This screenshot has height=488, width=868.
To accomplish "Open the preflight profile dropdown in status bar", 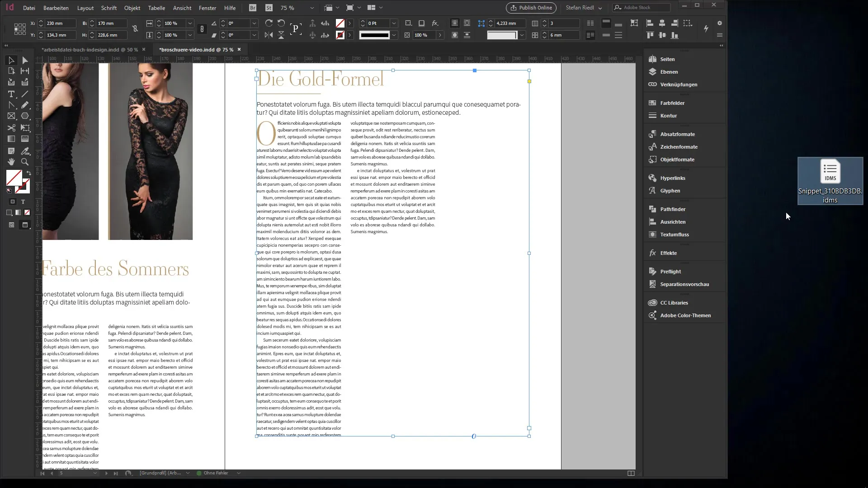I will [x=187, y=473].
